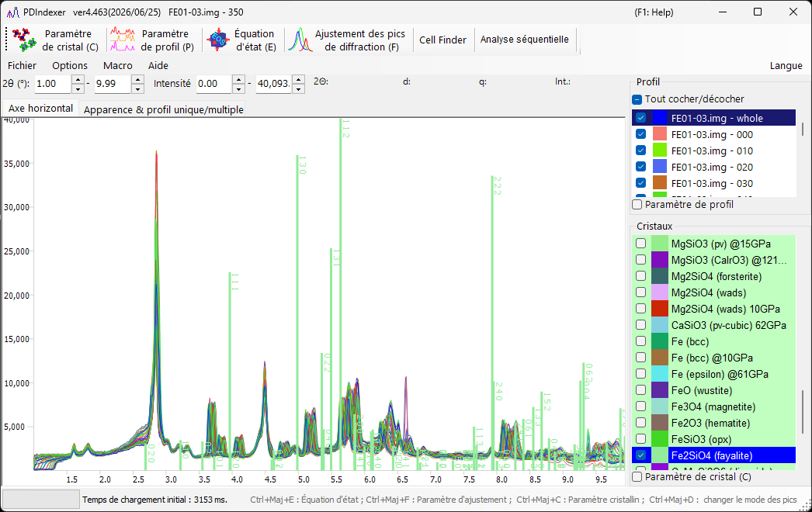Image resolution: width=812 pixels, height=512 pixels.
Task: Increase the 2θ minimum value spinner
Action: tap(78, 79)
